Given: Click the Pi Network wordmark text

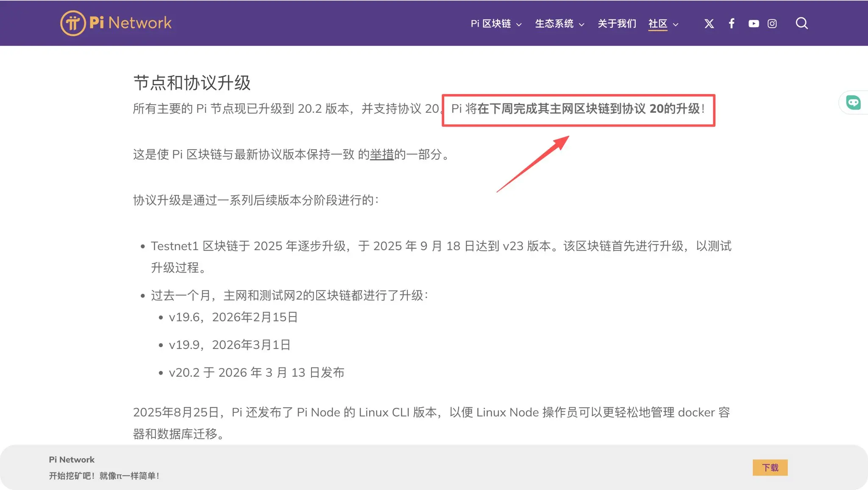Looking at the screenshot, I should pyautogui.click(x=131, y=23).
